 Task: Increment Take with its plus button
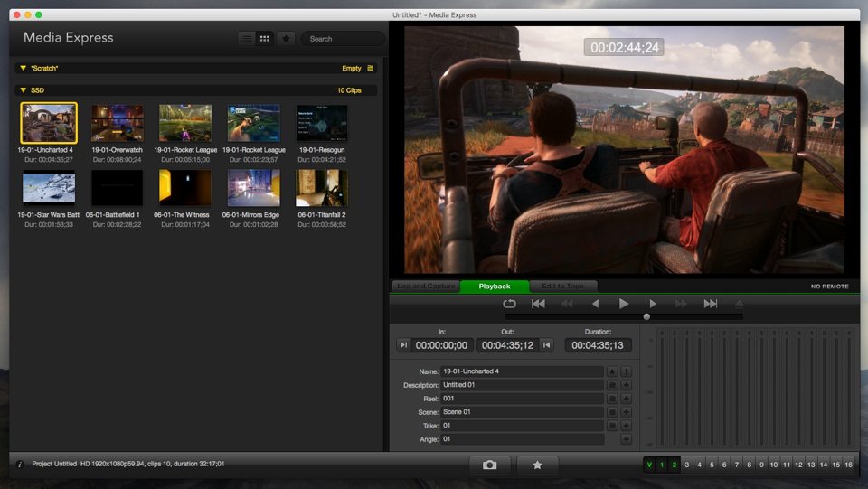[626, 426]
